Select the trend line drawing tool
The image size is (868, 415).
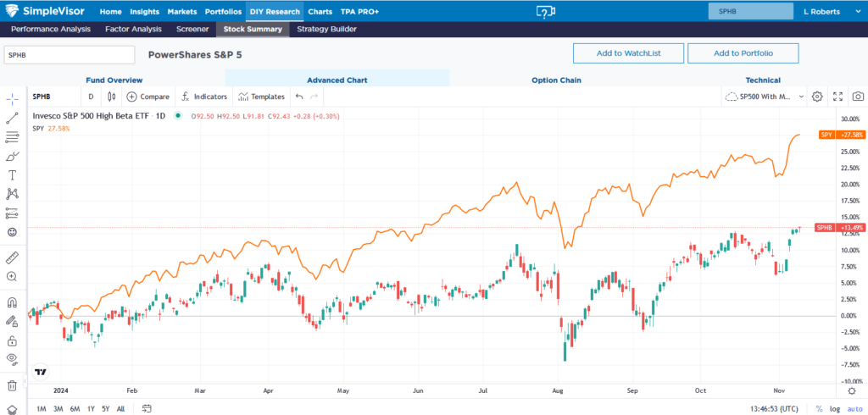point(12,118)
